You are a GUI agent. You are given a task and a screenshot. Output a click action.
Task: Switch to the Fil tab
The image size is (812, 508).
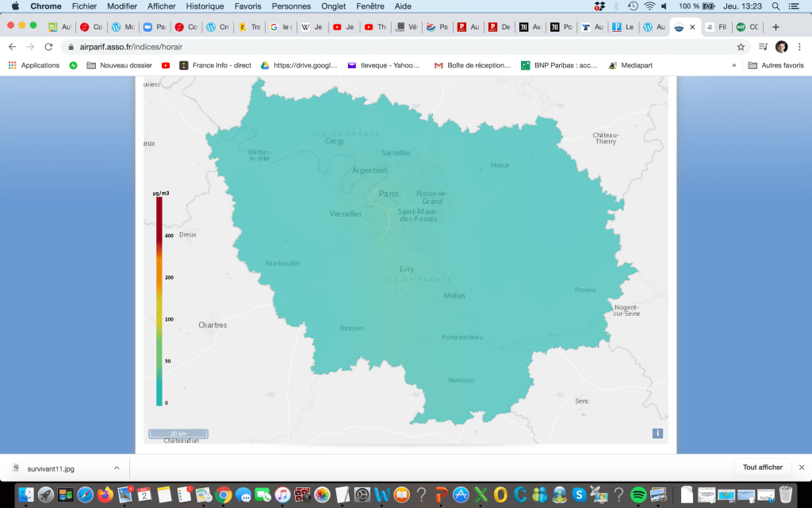717,26
